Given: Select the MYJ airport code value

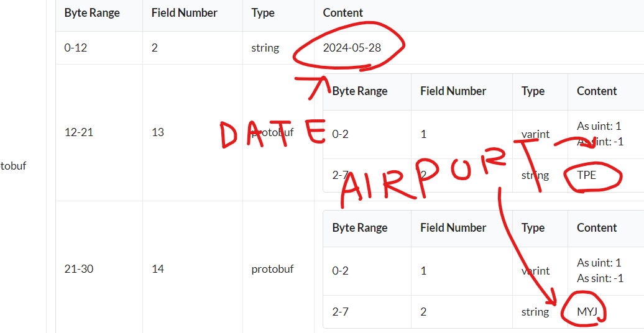Looking at the screenshot, I should (x=587, y=312).
